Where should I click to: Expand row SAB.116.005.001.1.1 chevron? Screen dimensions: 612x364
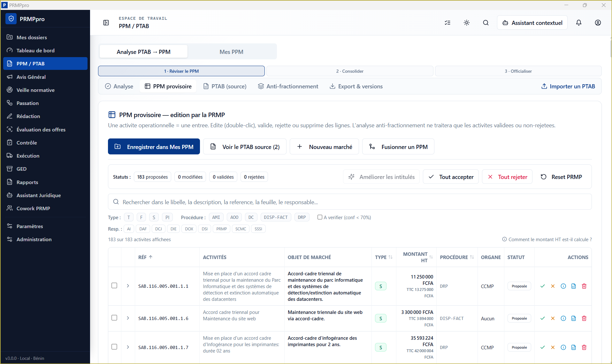pos(128,286)
